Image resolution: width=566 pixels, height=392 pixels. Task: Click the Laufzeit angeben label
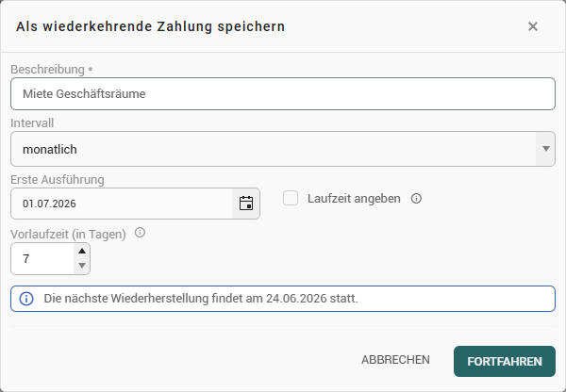click(354, 198)
